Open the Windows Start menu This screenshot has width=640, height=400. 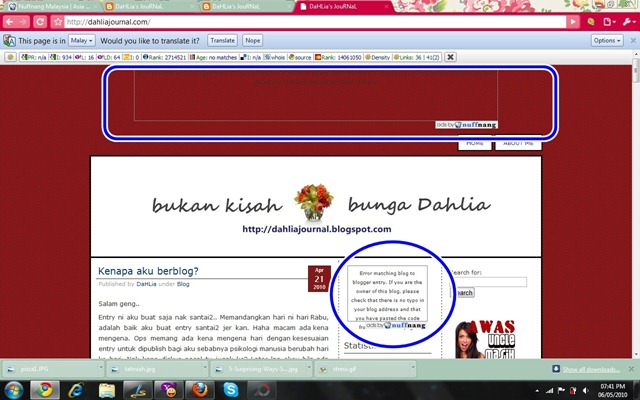point(14,390)
